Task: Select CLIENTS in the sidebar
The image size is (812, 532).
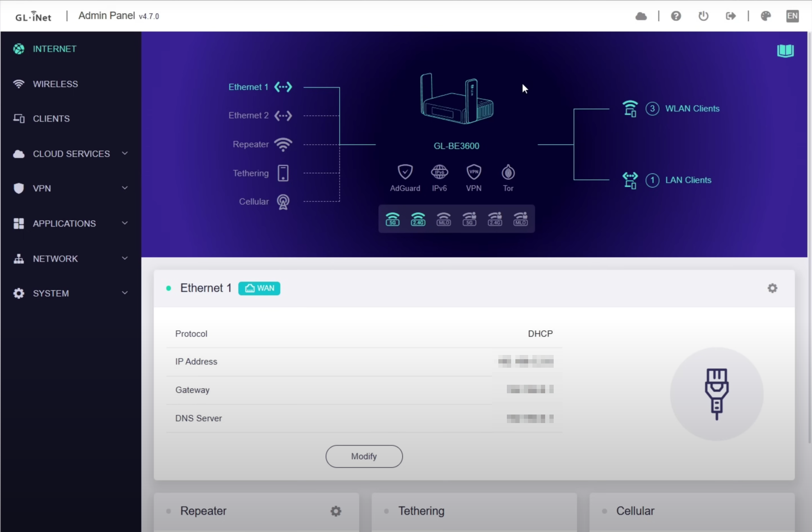Action: pyautogui.click(x=51, y=119)
